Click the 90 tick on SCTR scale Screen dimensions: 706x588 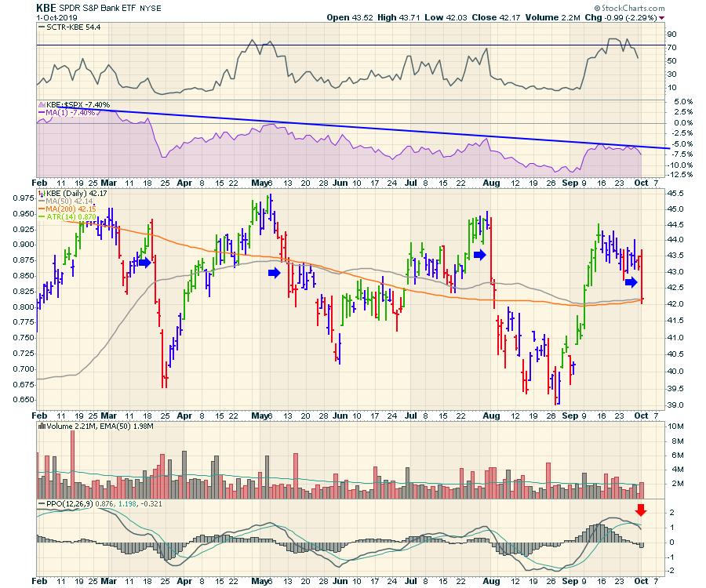pyautogui.click(x=671, y=34)
